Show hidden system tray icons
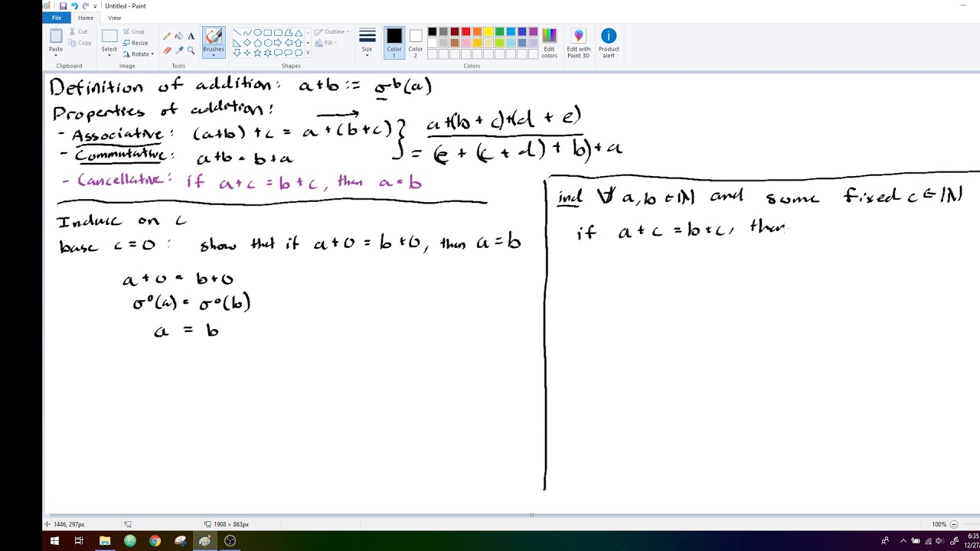Image resolution: width=980 pixels, height=551 pixels. (903, 541)
